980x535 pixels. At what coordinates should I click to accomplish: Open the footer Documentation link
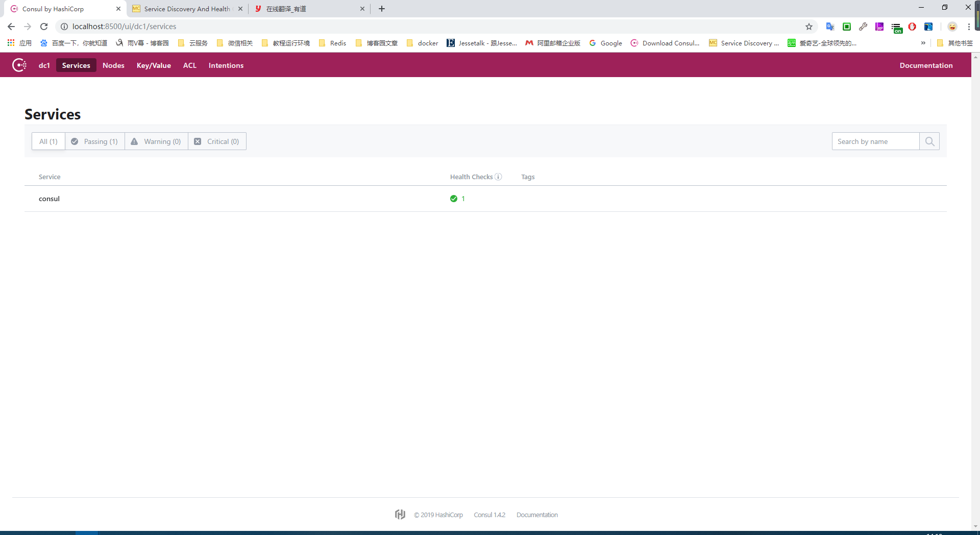537,515
